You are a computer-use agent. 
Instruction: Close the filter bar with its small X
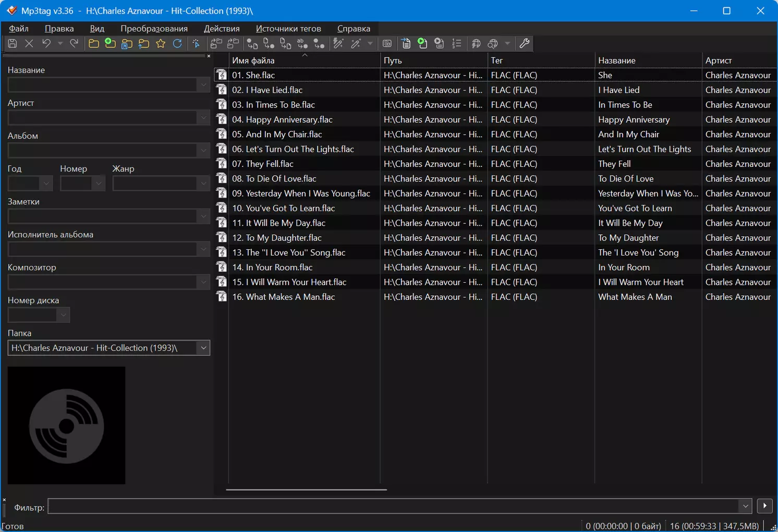pos(4,500)
